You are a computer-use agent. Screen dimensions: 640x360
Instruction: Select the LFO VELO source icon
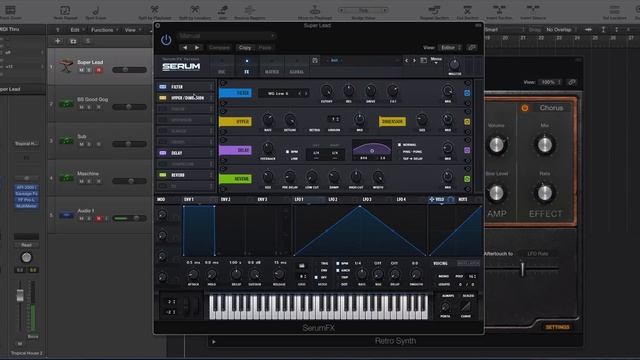432,199
